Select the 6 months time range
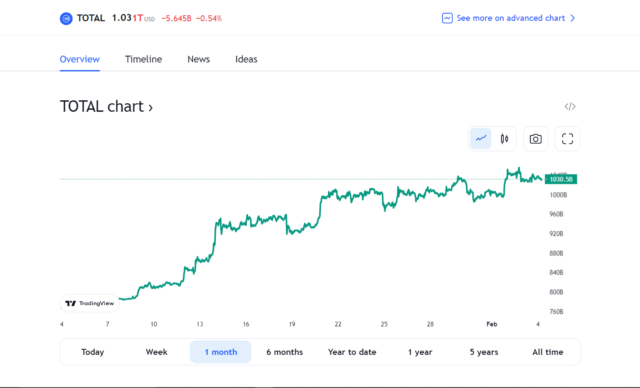 pyautogui.click(x=284, y=352)
